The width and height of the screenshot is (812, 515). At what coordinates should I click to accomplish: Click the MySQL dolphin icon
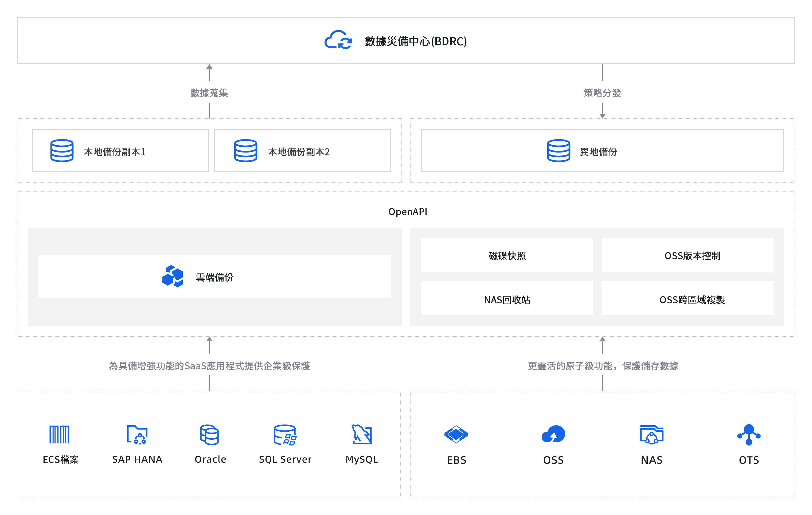click(x=361, y=434)
